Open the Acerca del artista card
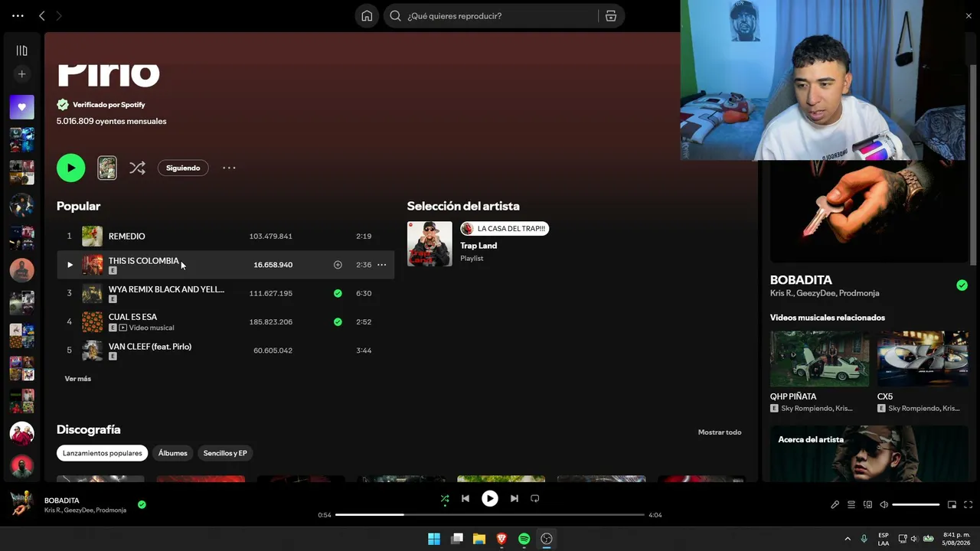The image size is (980, 551). [869, 454]
